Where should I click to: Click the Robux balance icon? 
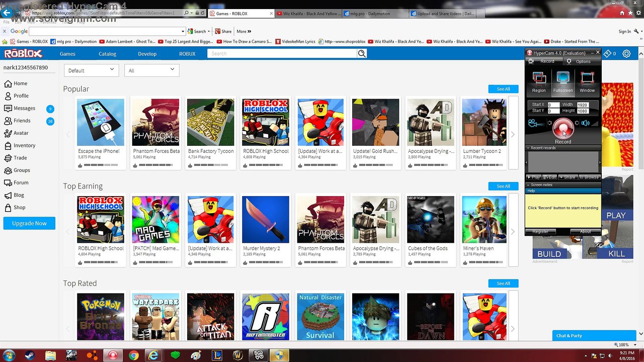click(x=607, y=53)
